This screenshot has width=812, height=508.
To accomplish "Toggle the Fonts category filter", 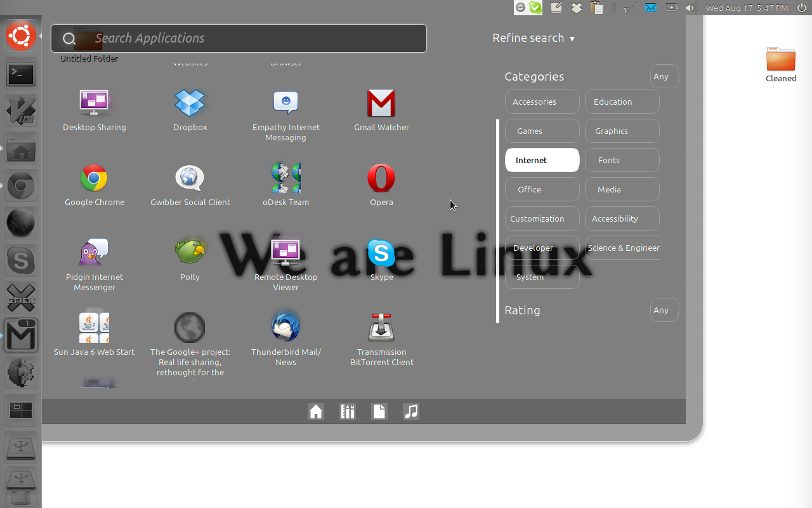I will point(622,160).
